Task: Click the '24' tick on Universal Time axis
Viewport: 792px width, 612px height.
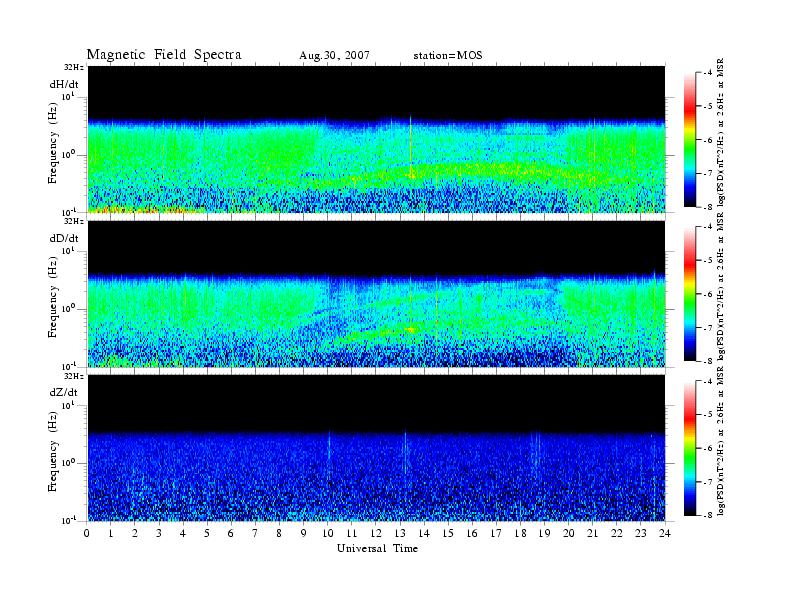Action: click(x=665, y=533)
